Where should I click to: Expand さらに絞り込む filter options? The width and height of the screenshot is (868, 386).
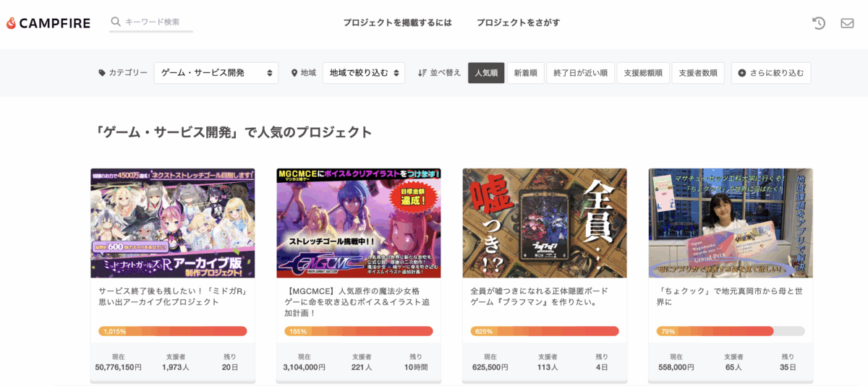(771, 73)
